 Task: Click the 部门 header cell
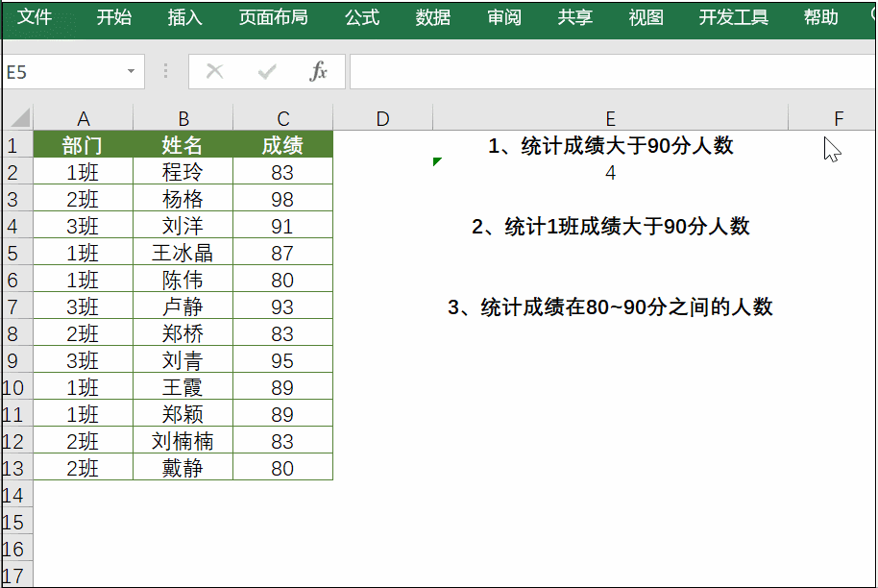tap(83, 145)
